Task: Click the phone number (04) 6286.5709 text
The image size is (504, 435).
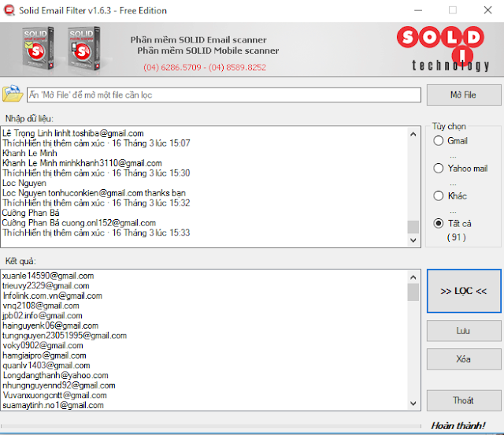Action: (x=172, y=68)
